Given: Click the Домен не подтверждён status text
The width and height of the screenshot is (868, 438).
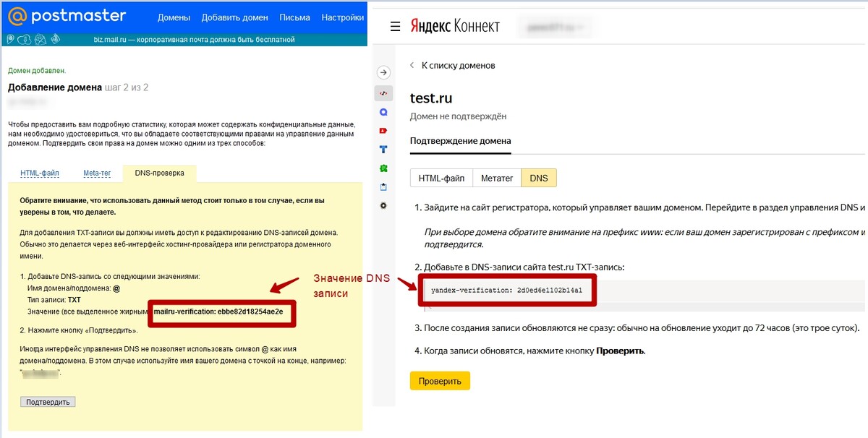Looking at the screenshot, I should tap(459, 116).
